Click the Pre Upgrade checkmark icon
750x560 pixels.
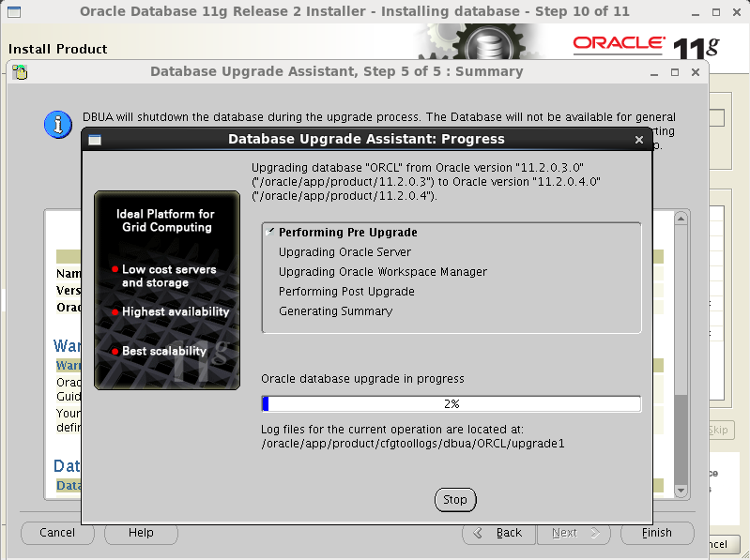click(270, 232)
